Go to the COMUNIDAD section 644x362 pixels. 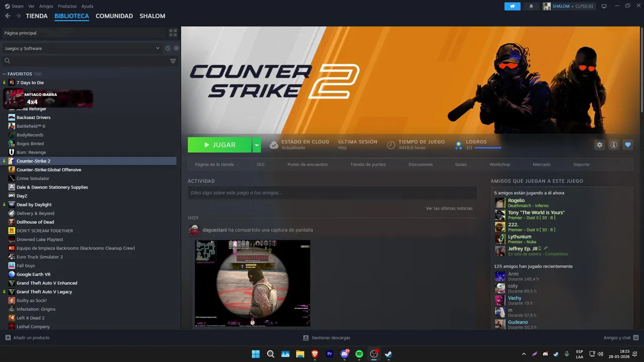pos(114,16)
